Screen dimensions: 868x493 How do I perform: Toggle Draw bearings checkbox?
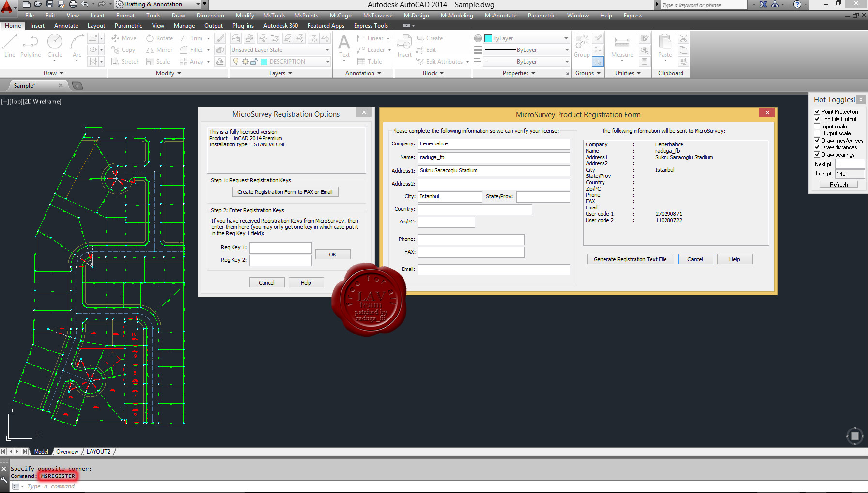[x=817, y=155]
